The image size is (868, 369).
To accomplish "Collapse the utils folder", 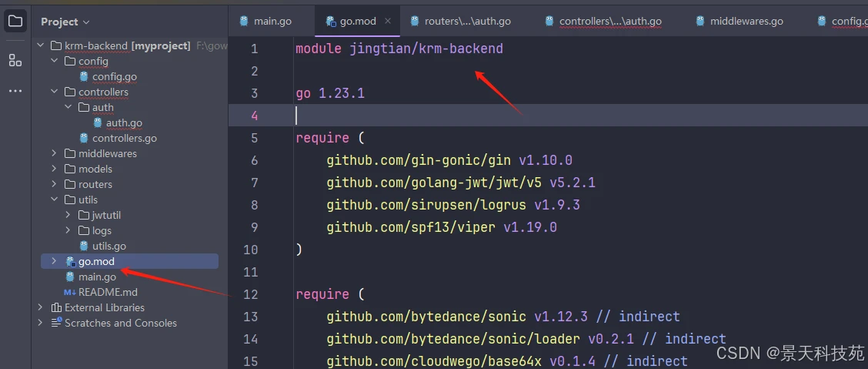I will click(x=54, y=200).
